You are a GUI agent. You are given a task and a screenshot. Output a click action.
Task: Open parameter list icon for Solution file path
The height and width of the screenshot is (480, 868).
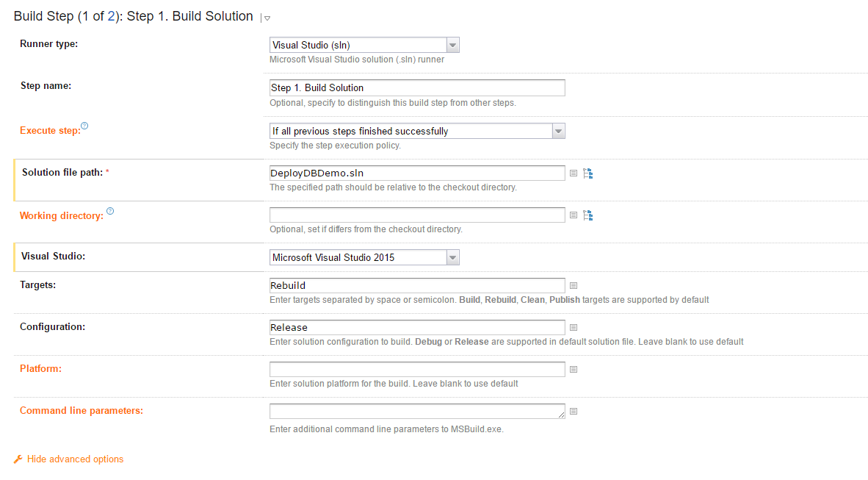tap(574, 173)
